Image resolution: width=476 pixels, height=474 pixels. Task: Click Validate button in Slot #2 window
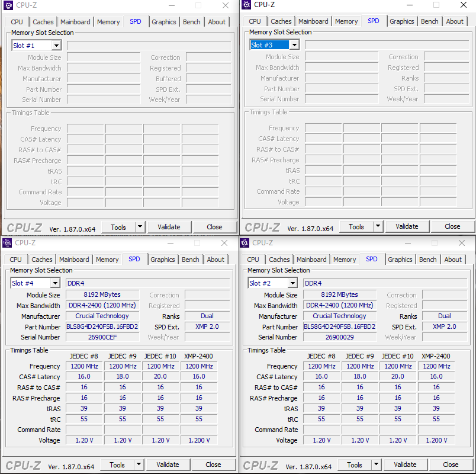[405, 465]
